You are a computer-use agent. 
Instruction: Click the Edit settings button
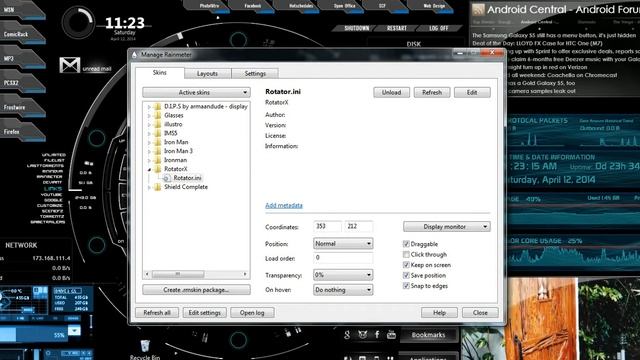click(x=204, y=313)
